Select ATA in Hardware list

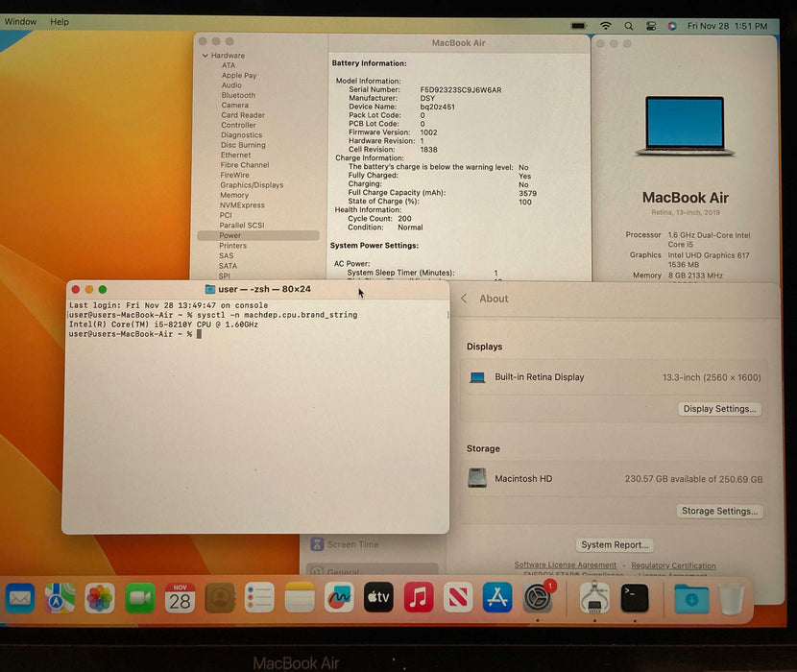coord(229,65)
